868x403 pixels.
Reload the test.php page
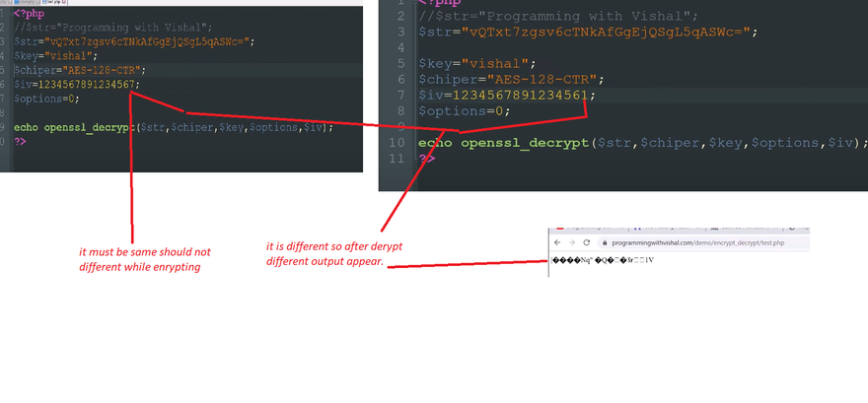[x=585, y=242]
